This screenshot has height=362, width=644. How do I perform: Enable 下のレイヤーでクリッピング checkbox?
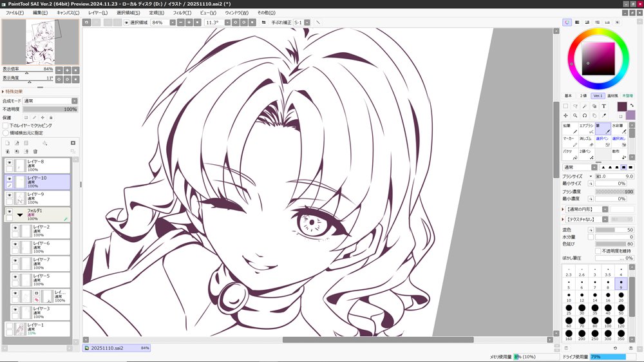point(6,126)
